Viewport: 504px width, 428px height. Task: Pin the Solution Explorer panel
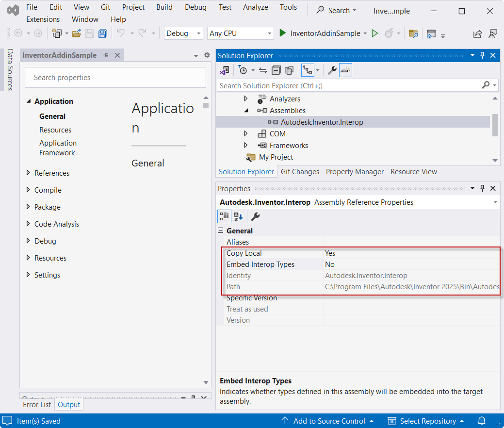pos(482,55)
